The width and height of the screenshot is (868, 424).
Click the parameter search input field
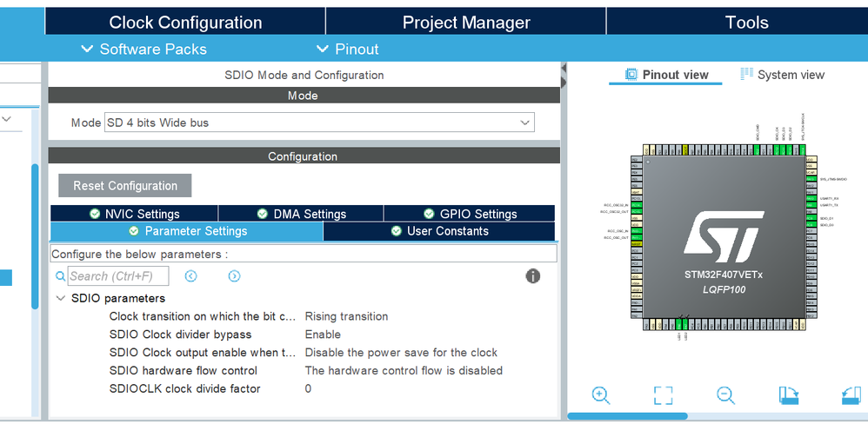tap(118, 275)
